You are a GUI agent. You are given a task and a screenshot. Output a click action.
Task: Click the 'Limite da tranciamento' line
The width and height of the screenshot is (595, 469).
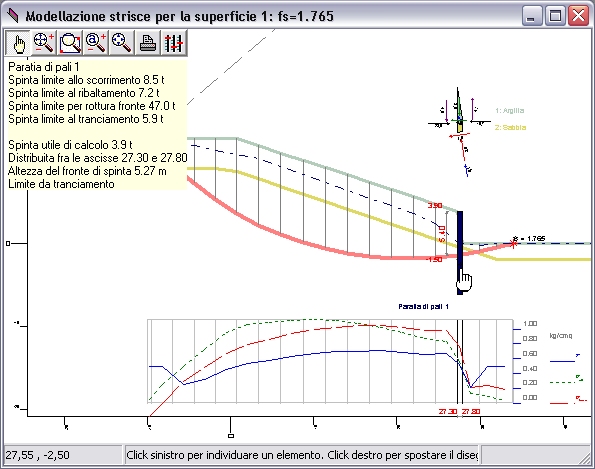(x=61, y=184)
